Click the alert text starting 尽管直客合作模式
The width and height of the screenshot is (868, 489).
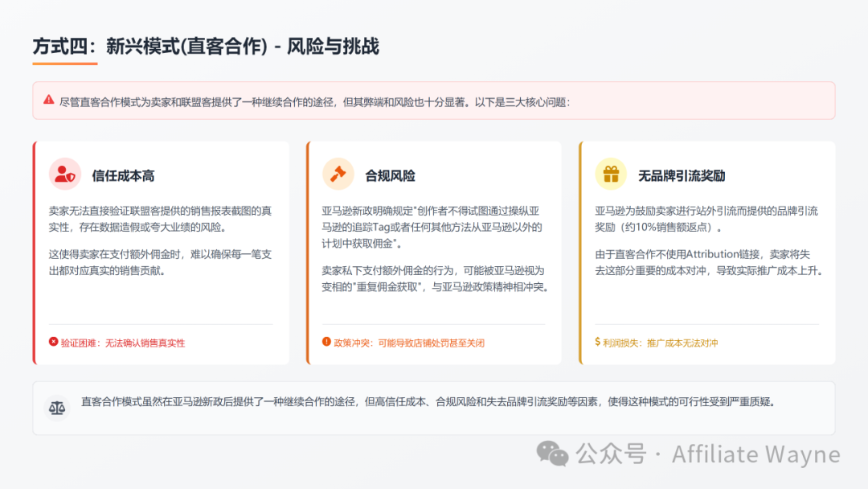pos(314,102)
